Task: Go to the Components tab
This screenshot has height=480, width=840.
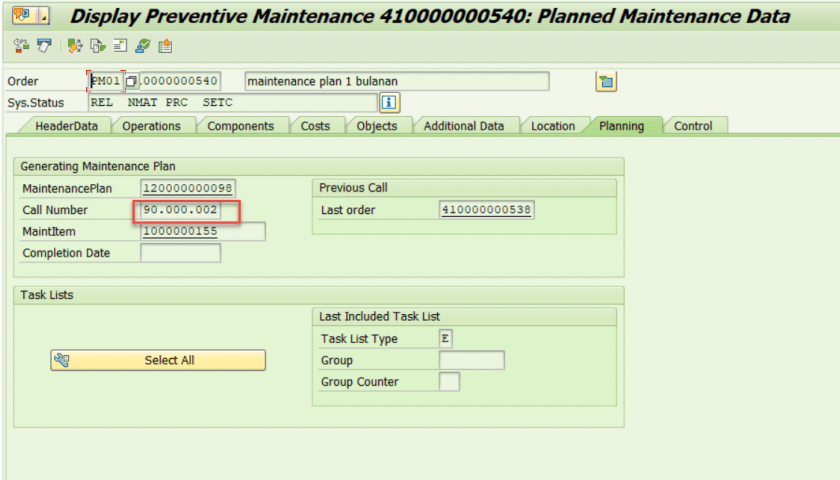Action: coord(240,126)
